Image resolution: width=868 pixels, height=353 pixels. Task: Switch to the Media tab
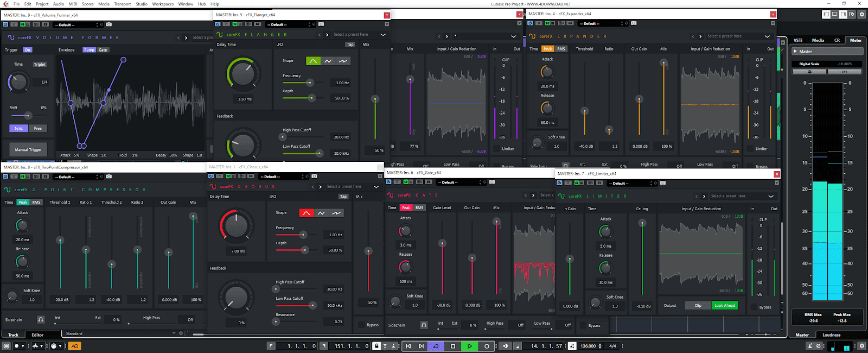(x=818, y=40)
